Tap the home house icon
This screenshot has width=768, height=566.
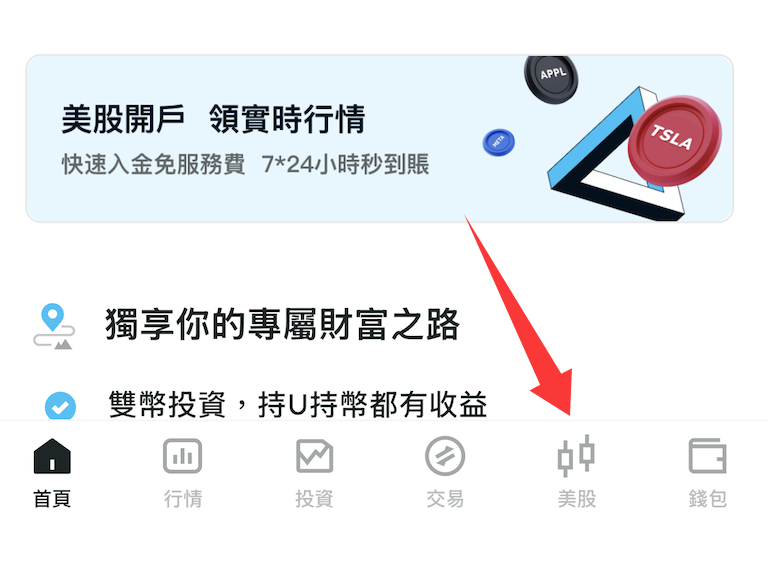[x=52, y=456]
